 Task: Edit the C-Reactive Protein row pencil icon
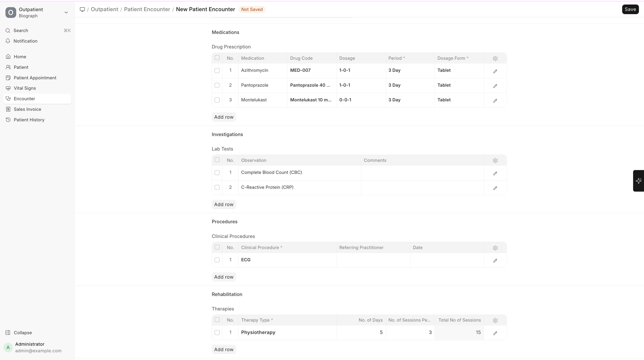click(x=495, y=188)
